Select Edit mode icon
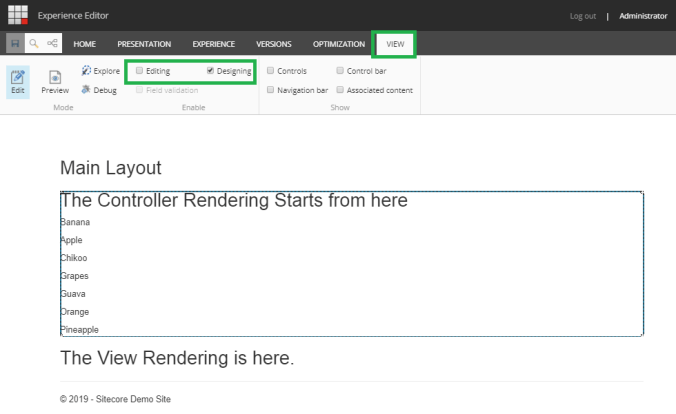The width and height of the screenshot is (676, 414). (17, 81)
